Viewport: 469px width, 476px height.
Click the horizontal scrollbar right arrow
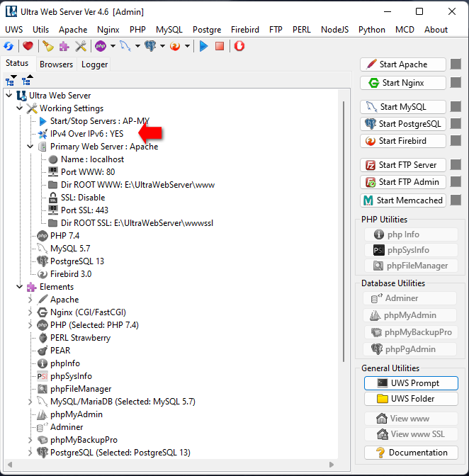click(x=332, y=465)
